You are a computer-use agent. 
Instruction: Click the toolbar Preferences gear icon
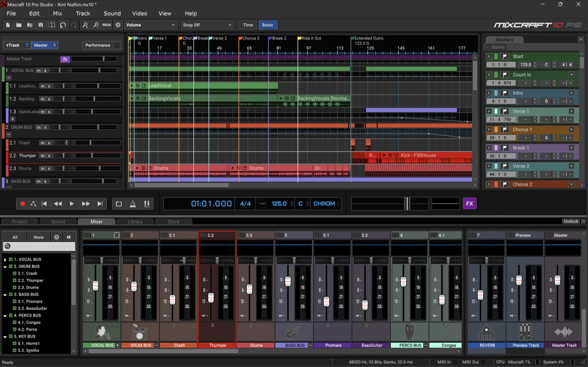118,25
